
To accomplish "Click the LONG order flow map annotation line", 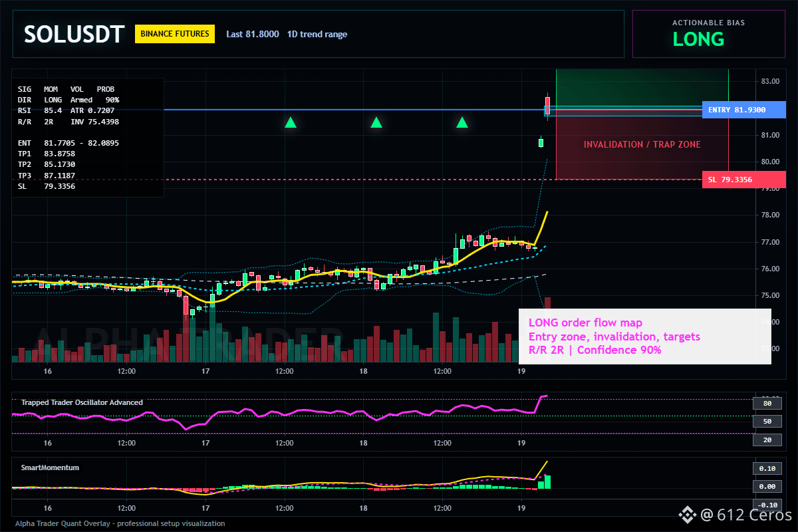I will click(x=585, y=323).
